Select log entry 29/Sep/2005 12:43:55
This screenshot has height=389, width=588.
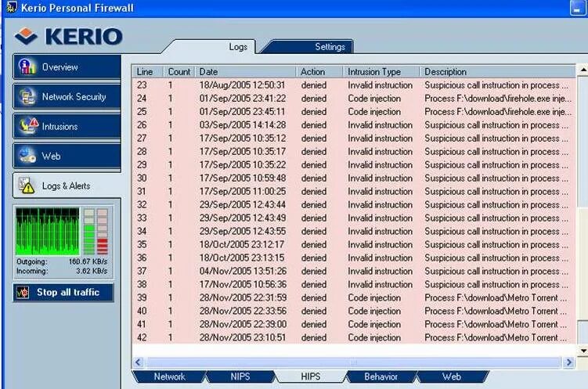click(x=354, y=231)
